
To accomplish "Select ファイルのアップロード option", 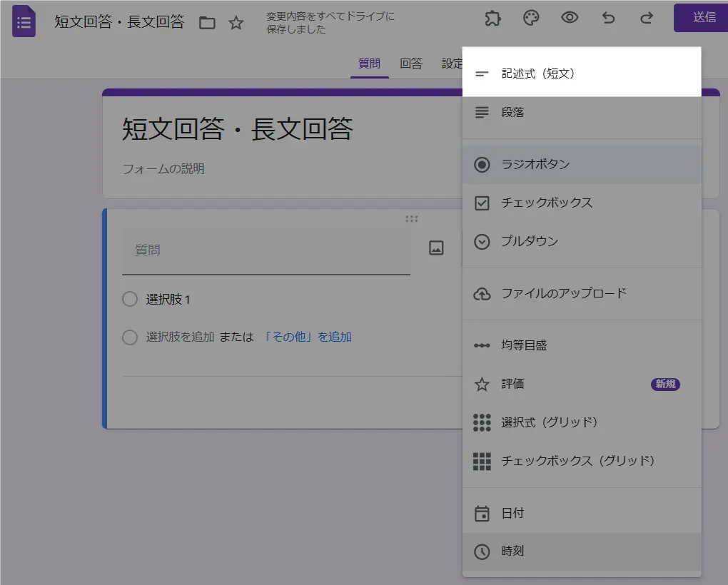I will pyautogui.click(x=582, y=293).
